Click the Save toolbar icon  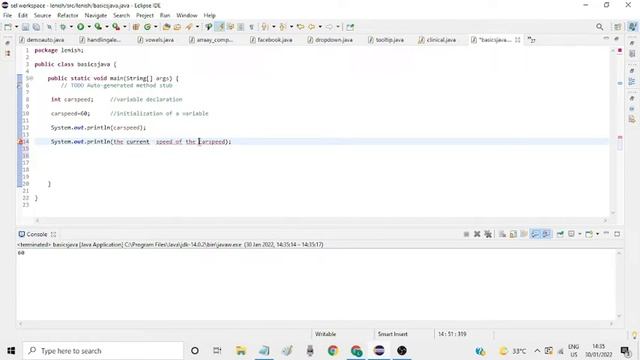pos(25,27)
